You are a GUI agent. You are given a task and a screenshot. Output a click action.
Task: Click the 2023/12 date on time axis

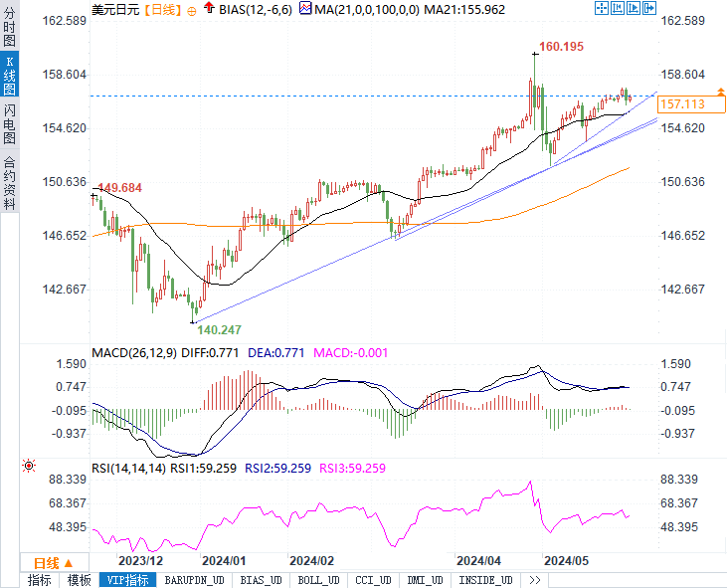tap(141, 561)
